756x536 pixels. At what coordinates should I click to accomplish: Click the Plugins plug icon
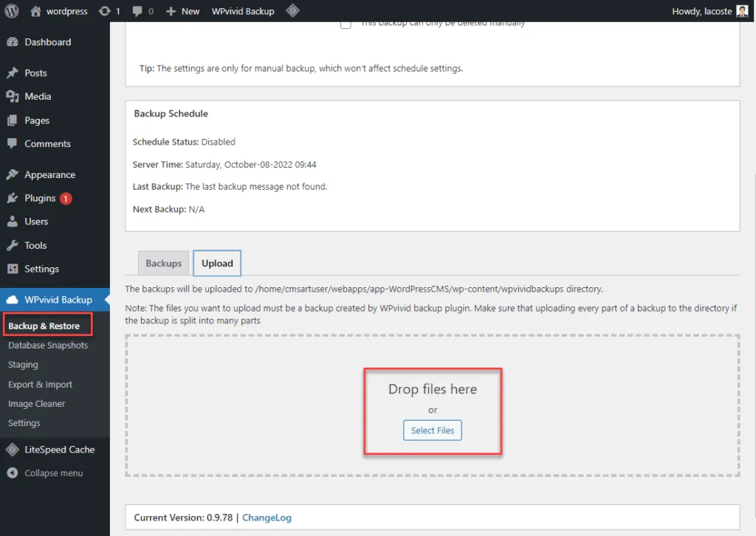[x=13, y=198]
